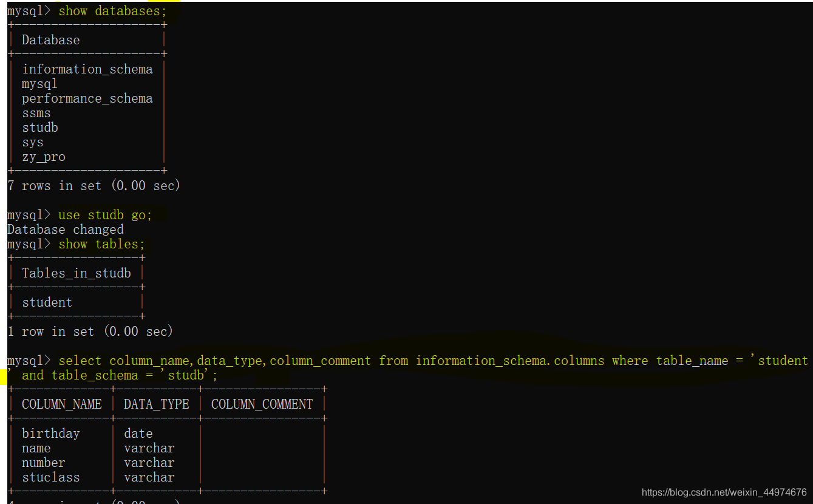
Task: Click the "Tables_in_studb" header
Action: [77, 273]
